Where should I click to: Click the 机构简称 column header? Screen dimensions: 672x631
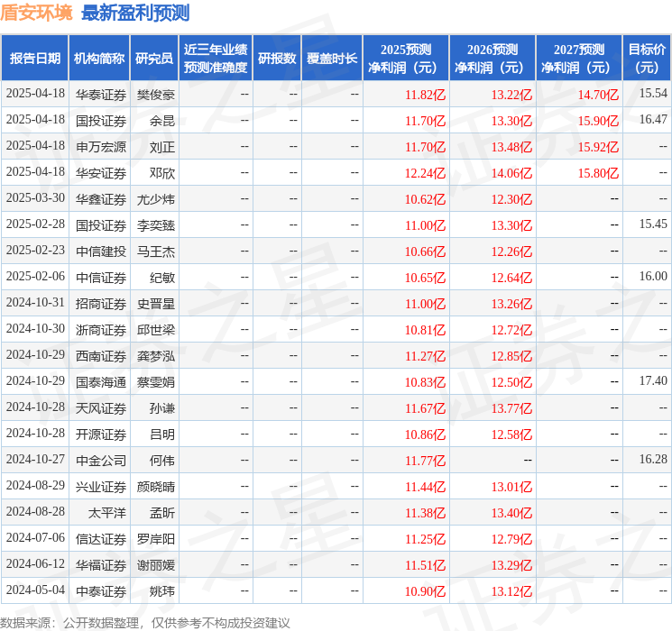click(99, 59)
